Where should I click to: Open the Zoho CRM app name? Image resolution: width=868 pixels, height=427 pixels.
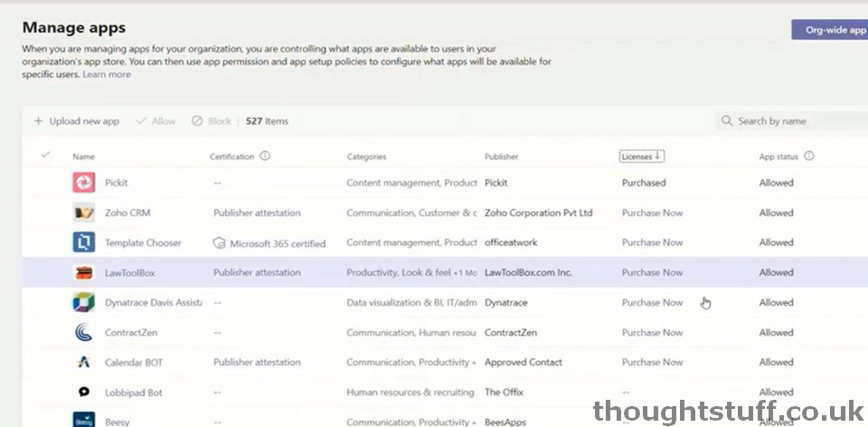click(127, 213)
